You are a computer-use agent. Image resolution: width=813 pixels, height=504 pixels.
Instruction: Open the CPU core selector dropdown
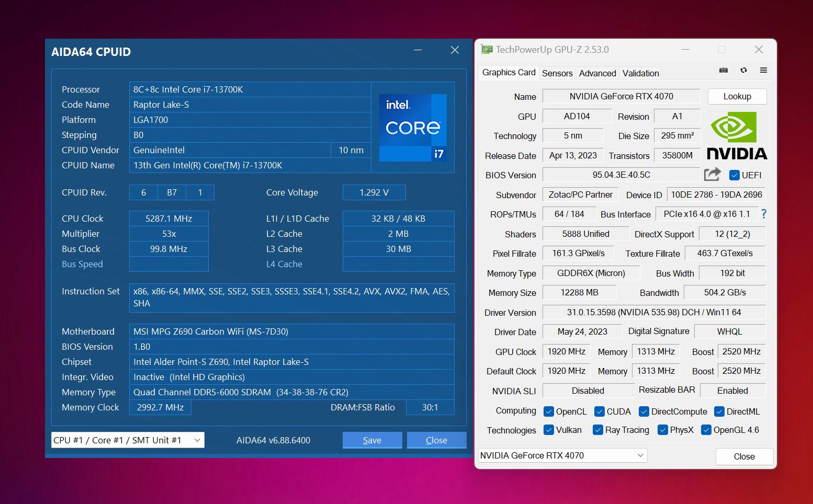coord(128,440)
